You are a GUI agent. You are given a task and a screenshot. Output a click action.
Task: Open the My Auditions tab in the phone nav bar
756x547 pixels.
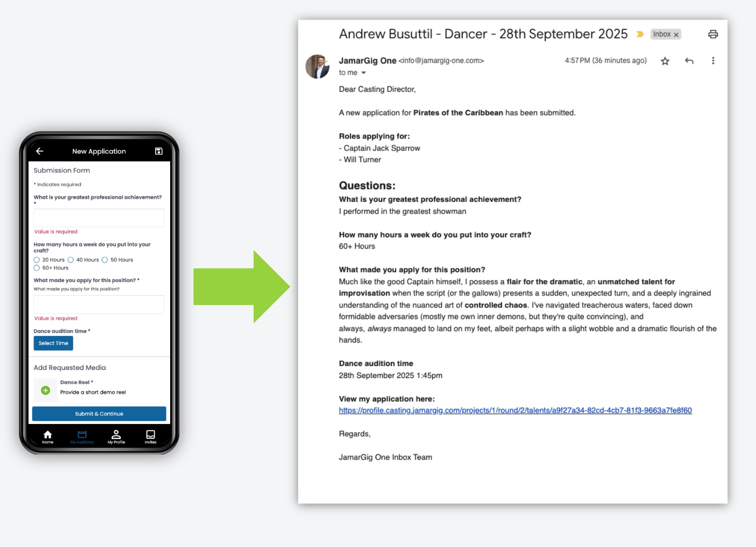pyautogui.click(x=82, y=436)
